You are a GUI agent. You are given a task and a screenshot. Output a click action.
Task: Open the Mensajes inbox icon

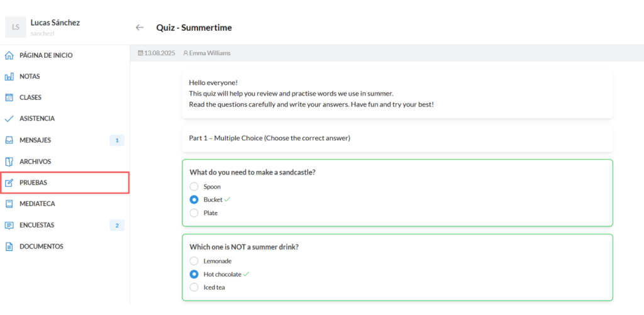coord(9,140)
